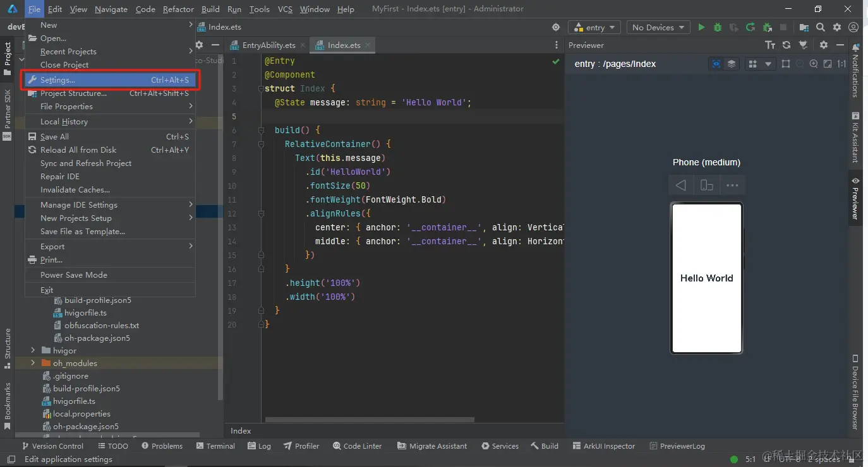Open the Migrate Assistant tool window
The width and height of the screenshot is (868, 467).
pos(432,446)
